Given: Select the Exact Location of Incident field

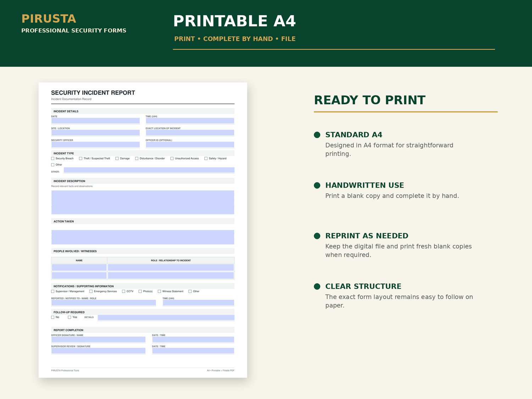Looking at the screenshot, I should tap(190, 133).
